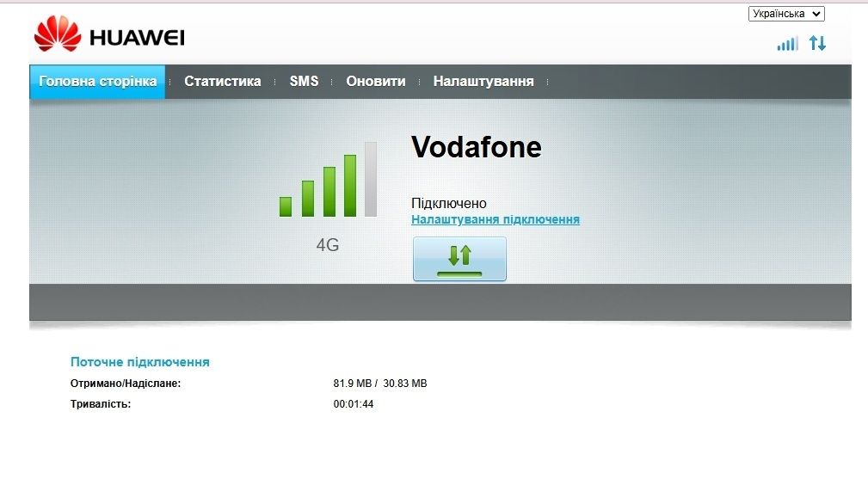Click the Huawei logo
Image resolution: width=868 pixels, height=479 pixels.
[x=109, y=35]
